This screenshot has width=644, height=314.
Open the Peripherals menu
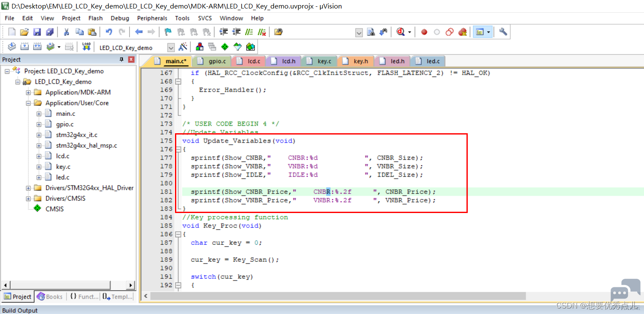152,18
